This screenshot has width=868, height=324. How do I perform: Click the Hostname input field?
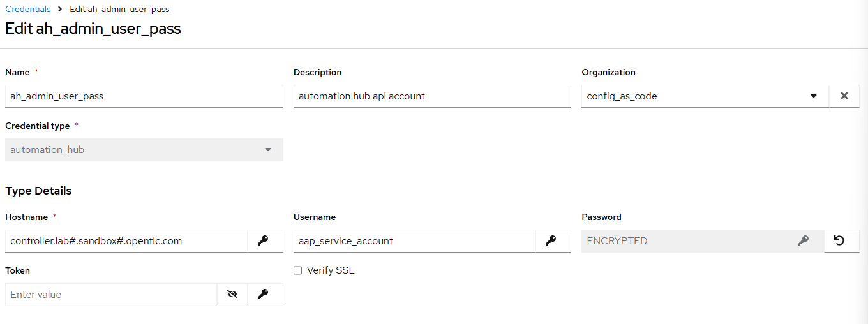(126, 241)
